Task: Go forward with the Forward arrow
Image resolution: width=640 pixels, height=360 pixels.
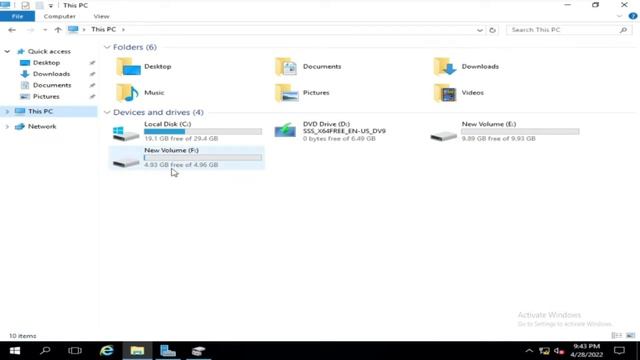Action: [30, 30]
